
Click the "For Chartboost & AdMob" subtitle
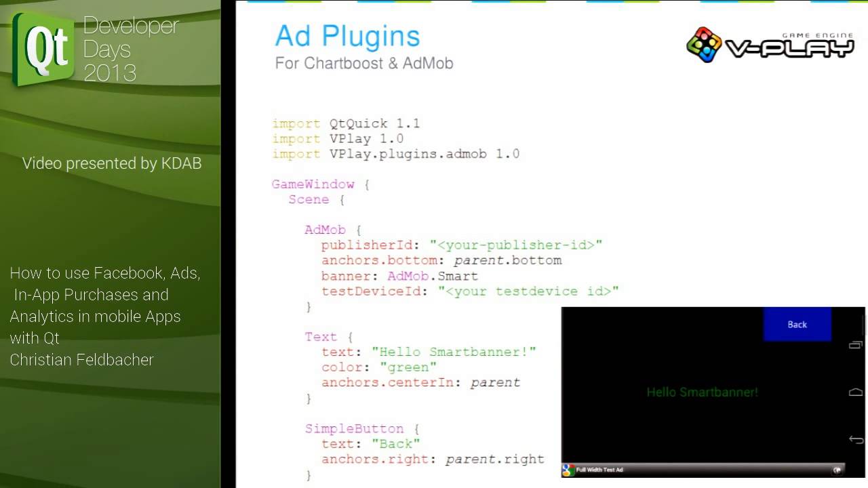(364, 63)
